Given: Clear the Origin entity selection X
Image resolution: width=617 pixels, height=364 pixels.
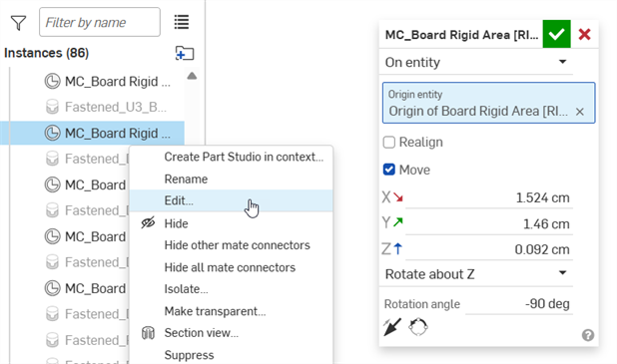Looking at the screenshot, I should (x=580, y=112).
